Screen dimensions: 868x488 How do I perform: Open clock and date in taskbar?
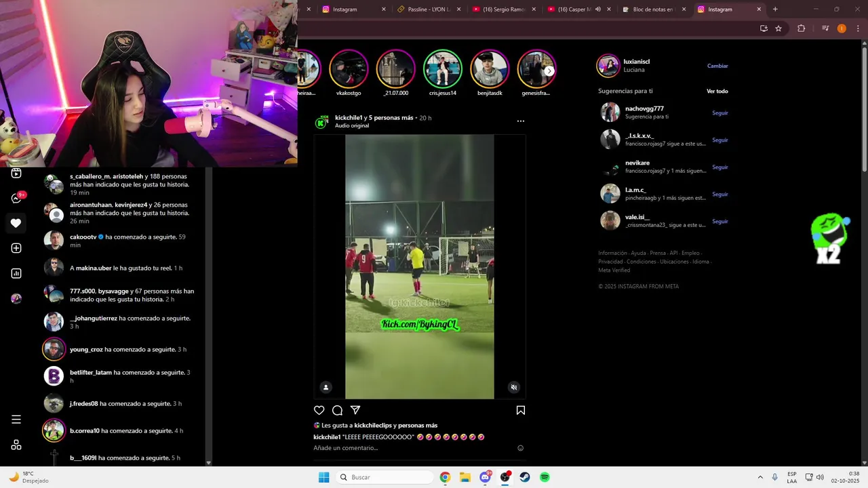coord(845,477)
